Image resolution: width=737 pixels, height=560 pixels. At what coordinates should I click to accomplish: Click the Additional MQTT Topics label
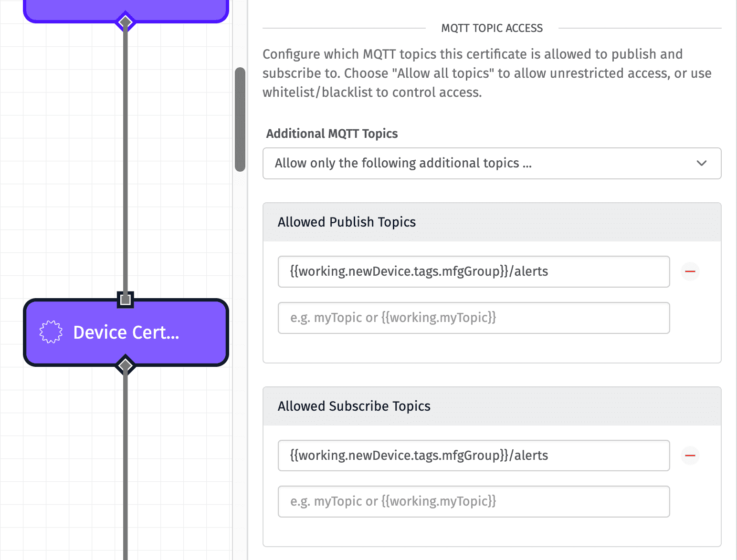(x=332, y=134)
